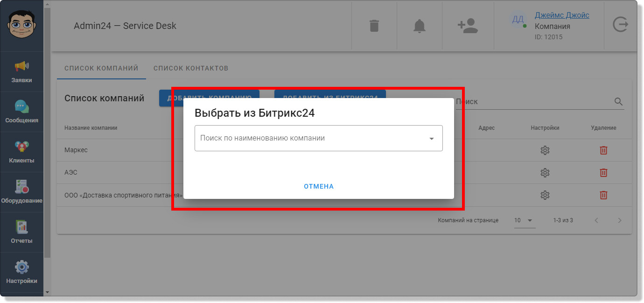Viewport: 644px width, 303px height.
Task: Open notifications bell icon
Action: (420, 26)
